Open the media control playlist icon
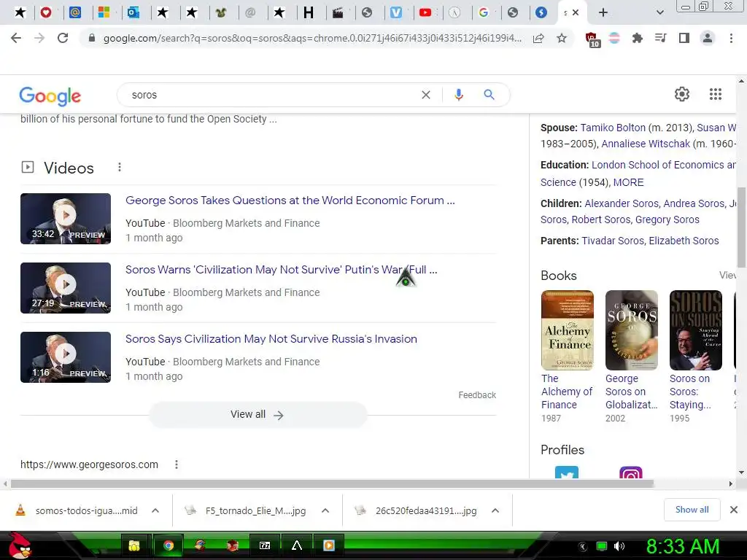Screen dimensions: 747x560 click(660, 38)
